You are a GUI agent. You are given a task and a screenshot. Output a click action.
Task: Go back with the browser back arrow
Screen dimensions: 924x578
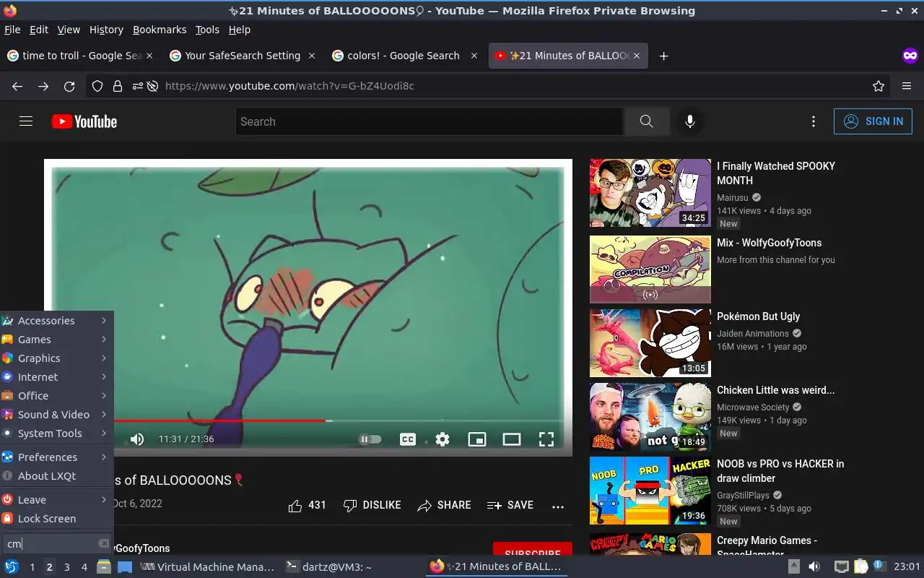pyautogui.click(x=17, y=86)
